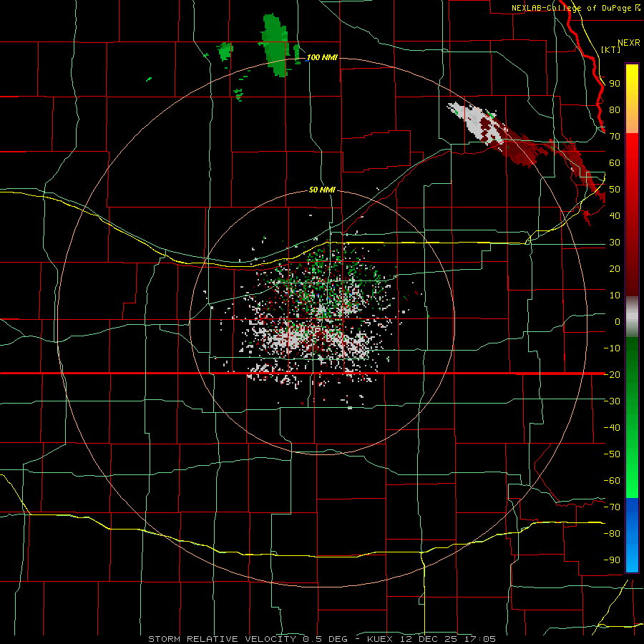The image size is (644, 644).
Task: Click the positive 10 scale value
Action: coord(615,296)
